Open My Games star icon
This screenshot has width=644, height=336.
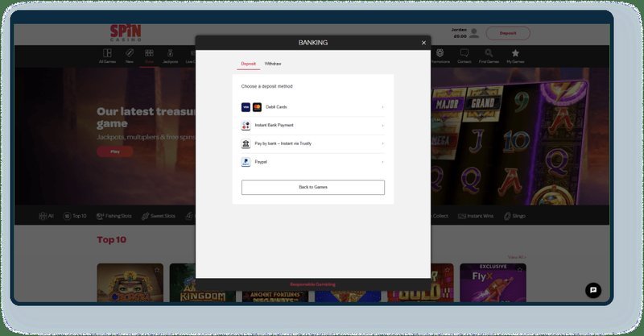click(x=515, y=53)
